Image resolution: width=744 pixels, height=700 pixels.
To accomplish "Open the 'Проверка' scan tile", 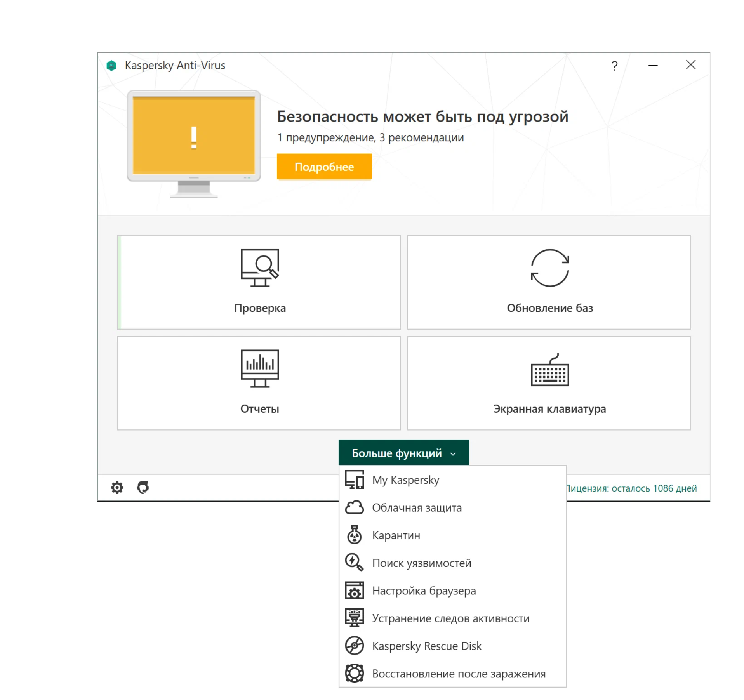I will [259, 282].
